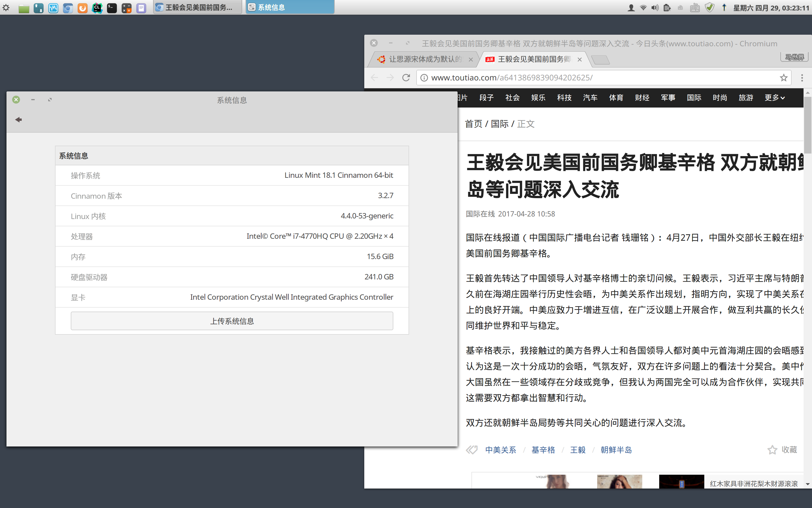This screenshot has width=812, height=508.
Task: Open the update manager shield icon
Action: [709, 7]
